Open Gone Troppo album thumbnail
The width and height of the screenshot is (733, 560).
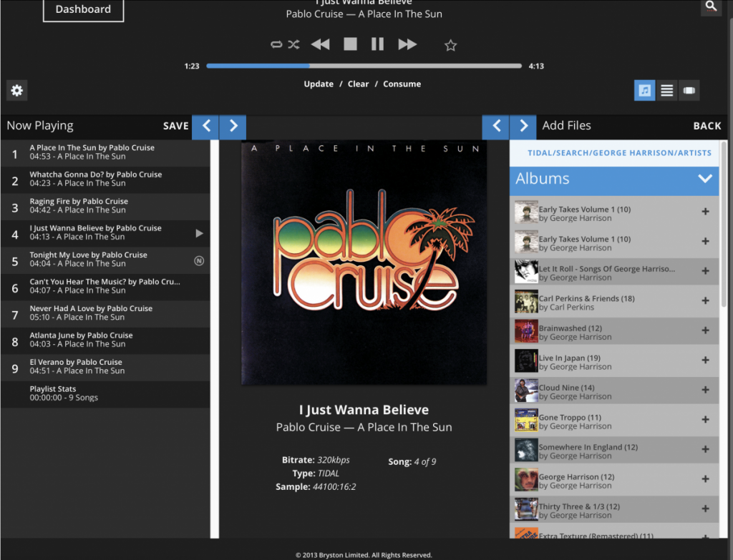526,421
